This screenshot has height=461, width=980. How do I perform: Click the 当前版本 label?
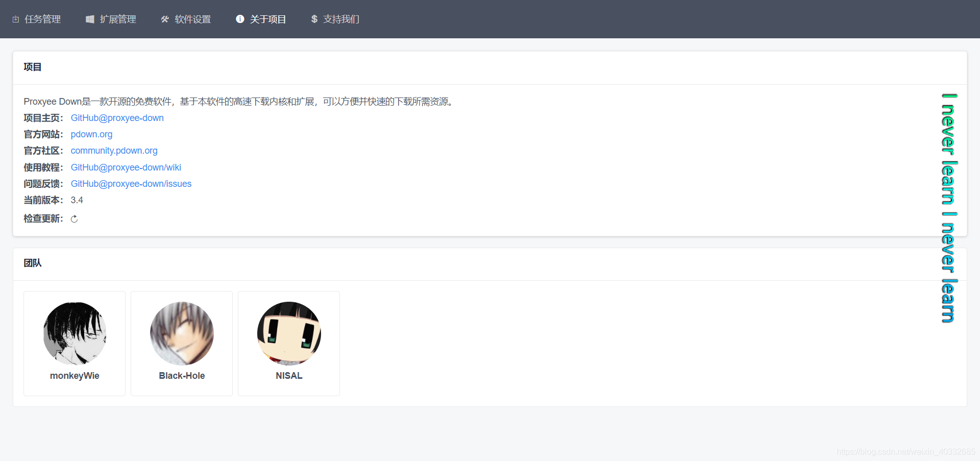click(x=43, y=200)
